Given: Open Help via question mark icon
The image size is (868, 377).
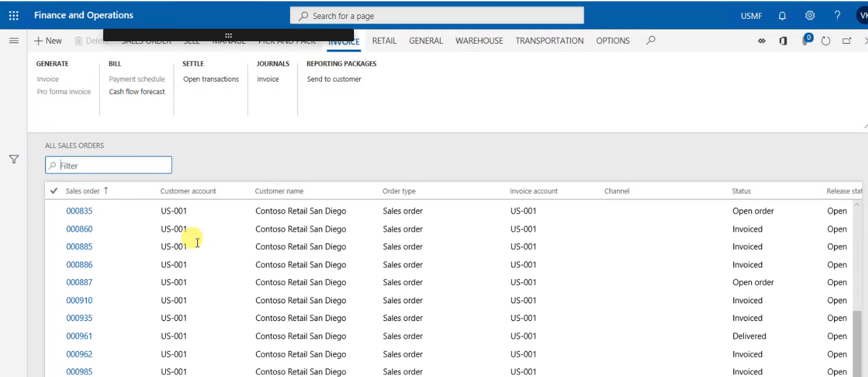Looking at the screenshot, I should point(837,14).
